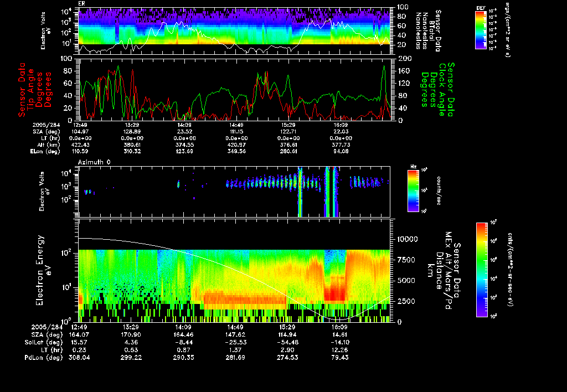The height and width of the screenshot is (392, 567).
Task: Click the green Clock Angle axis label
Action: tap(437, 89)
